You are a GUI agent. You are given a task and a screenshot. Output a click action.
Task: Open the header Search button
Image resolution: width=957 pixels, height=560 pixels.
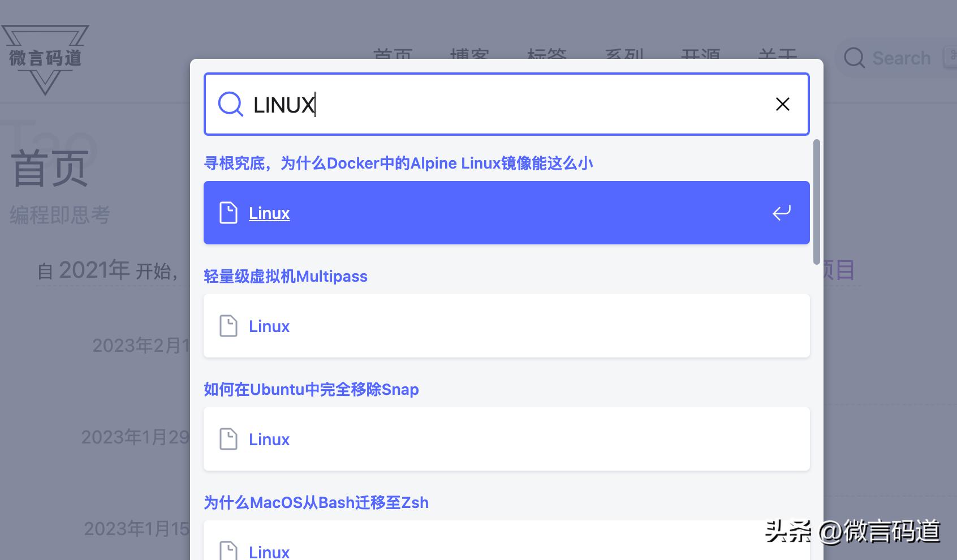coord(896,58)
